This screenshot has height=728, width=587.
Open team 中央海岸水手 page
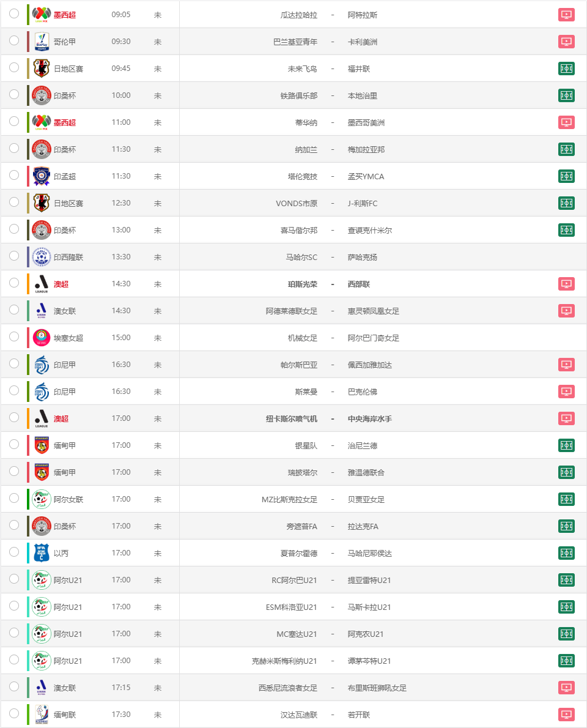(370, 419)
